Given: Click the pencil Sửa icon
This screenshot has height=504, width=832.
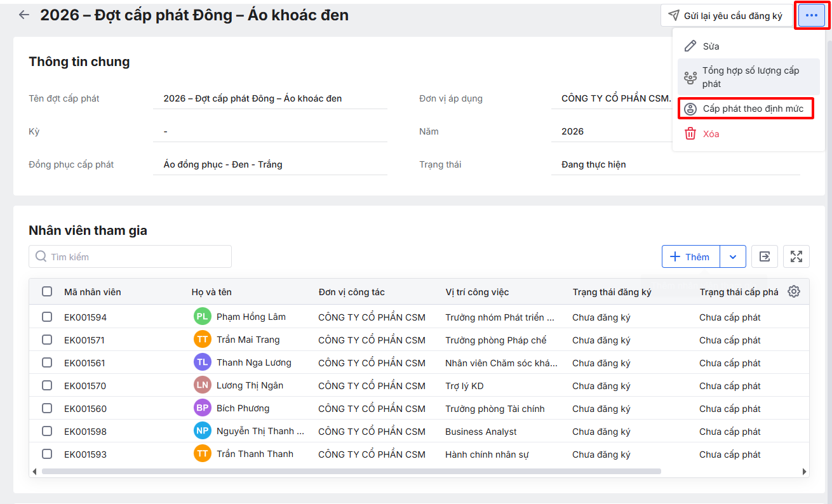Looking at the screenshot, I should pos(690,46).
